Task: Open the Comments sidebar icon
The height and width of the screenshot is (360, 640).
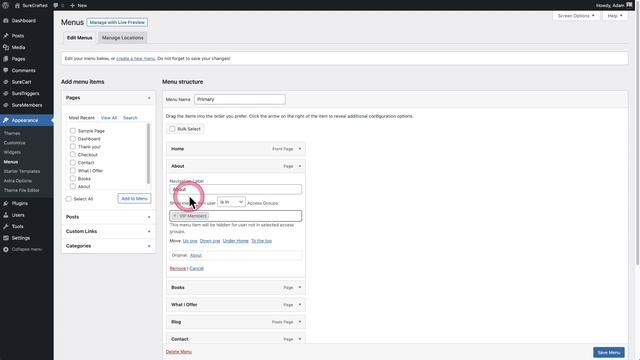Action: pyautogui.click(x=6, y=70)
